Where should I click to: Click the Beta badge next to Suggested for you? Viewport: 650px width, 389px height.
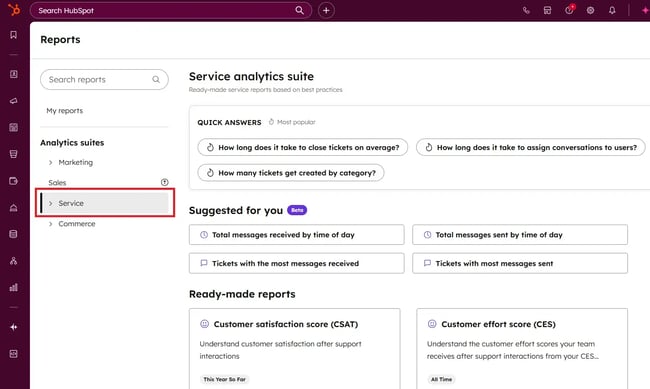[x=297, y=210]
